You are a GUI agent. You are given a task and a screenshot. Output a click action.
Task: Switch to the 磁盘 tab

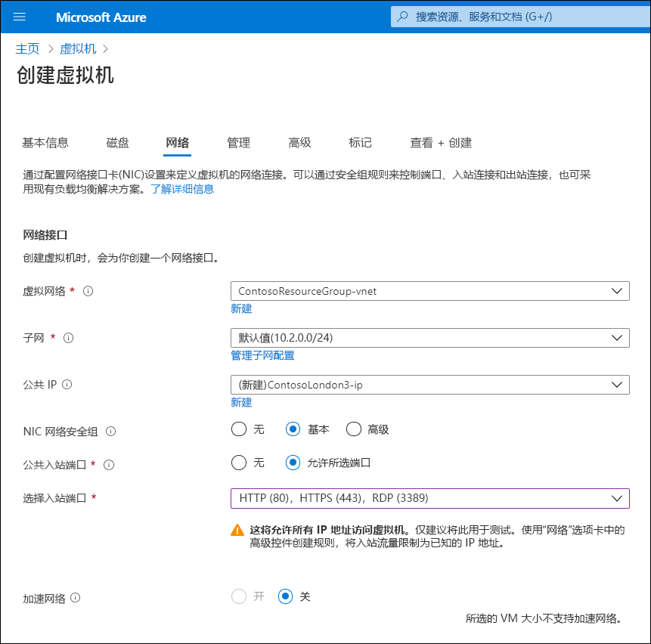tap(116, 142)
